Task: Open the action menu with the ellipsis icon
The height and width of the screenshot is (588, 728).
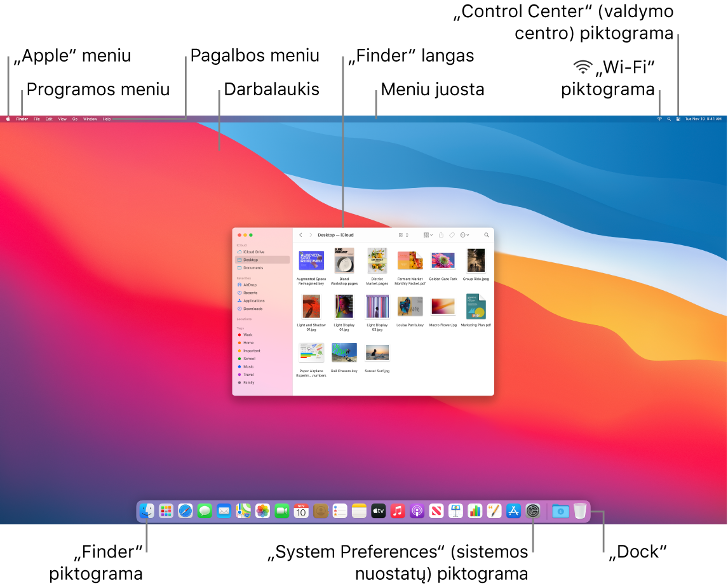Action: pos(464,235)
